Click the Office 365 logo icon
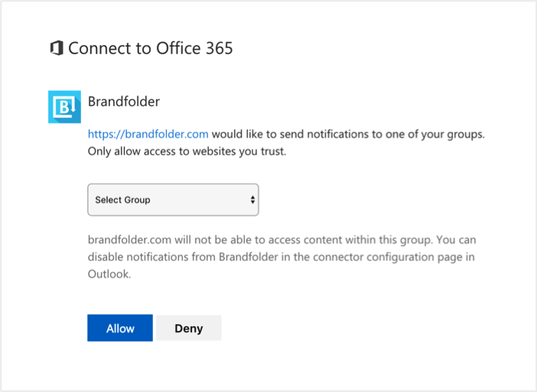Viewport: 537px width, 392px height. (57, 48)
